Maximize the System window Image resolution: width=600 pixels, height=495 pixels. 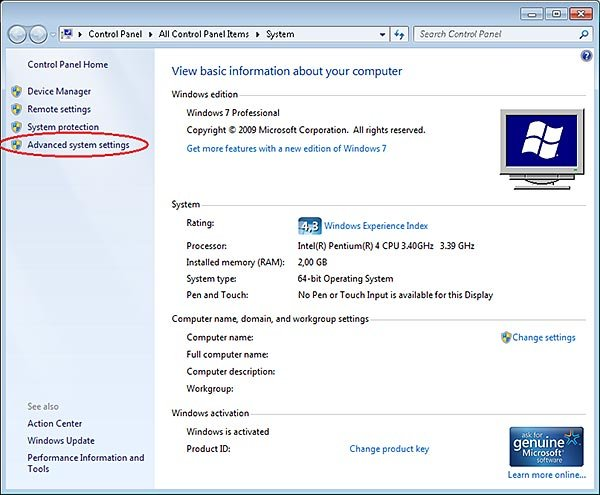pyautogui.click(x=556, y=14)
